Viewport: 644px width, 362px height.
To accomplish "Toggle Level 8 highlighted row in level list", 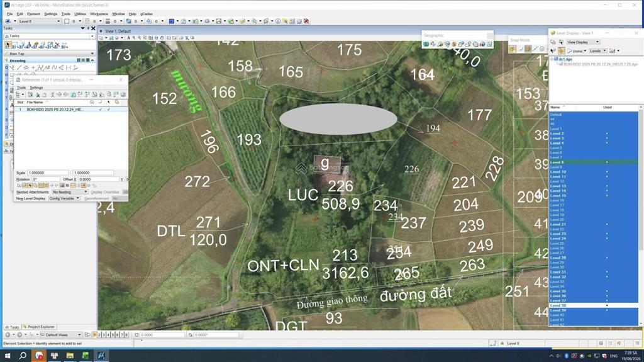I will pyautogui.click(x=594, y=162).
